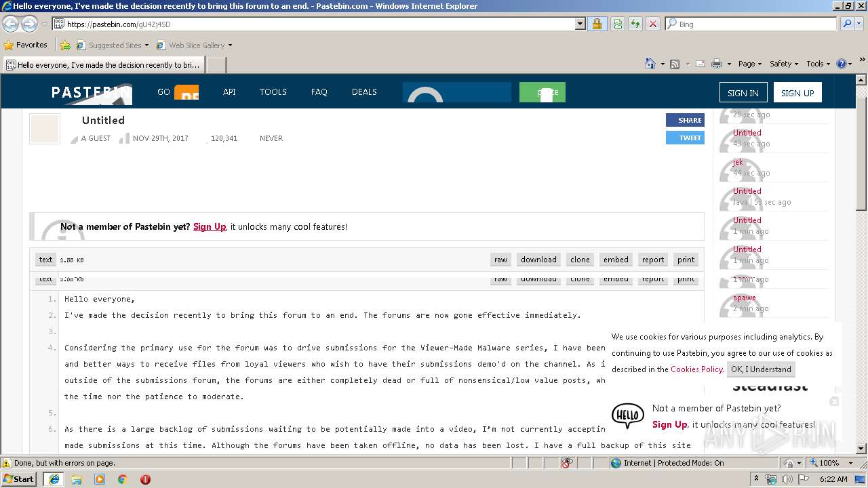Screen dimensions: 868x488
Task: Close the Hello sign-up popup
Action: pyautogui.click(x=834, y=402)
